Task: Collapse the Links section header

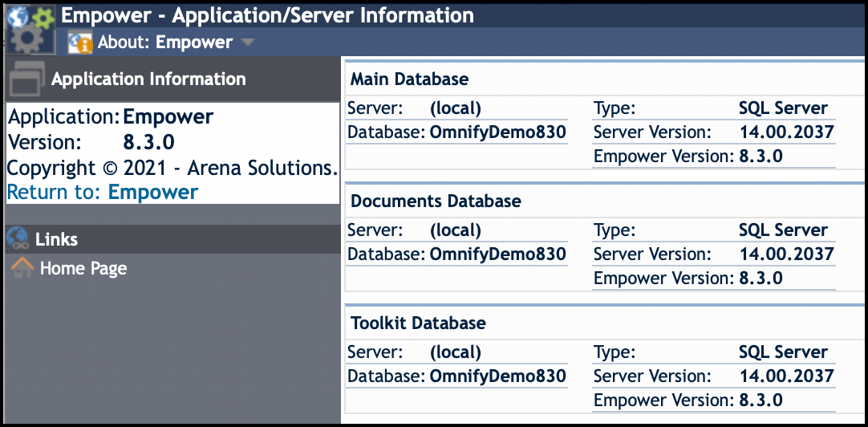Action: pyautogui.click(x=56, y=239)
